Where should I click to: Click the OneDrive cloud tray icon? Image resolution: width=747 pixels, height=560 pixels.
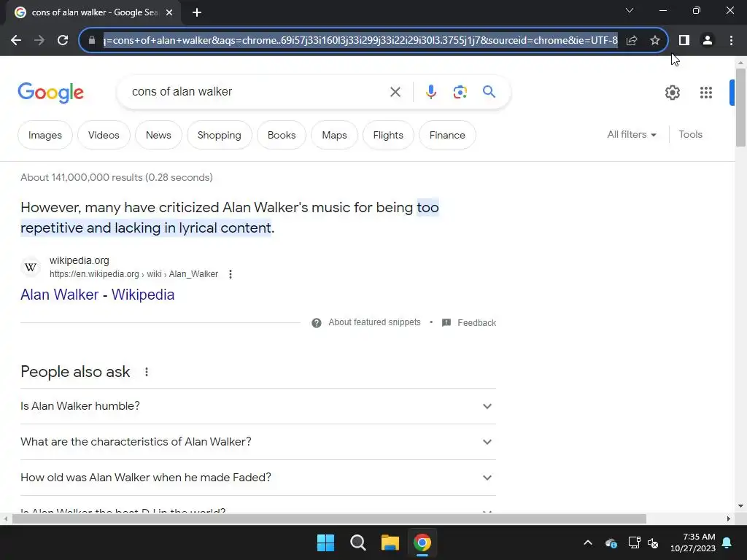coord(611,542)
